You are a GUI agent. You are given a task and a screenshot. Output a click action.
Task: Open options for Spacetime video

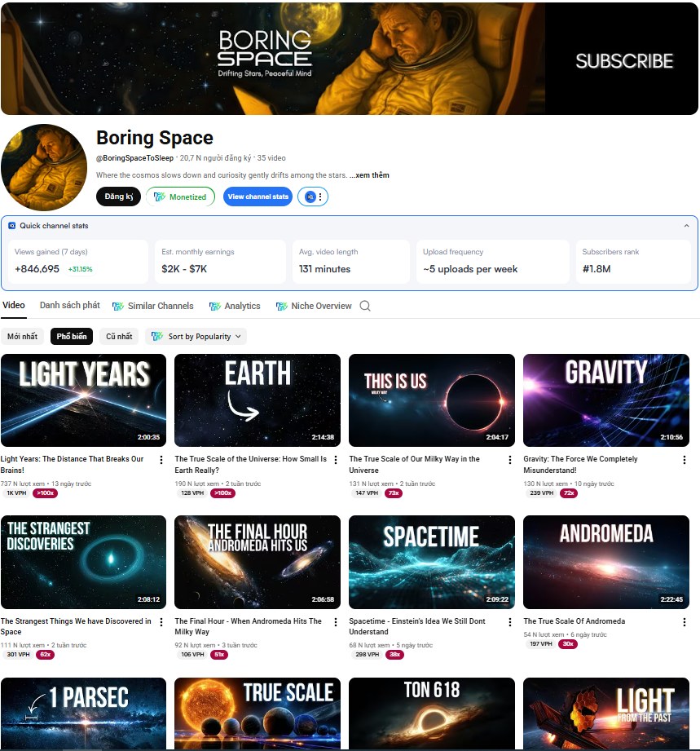click(510, 621)
